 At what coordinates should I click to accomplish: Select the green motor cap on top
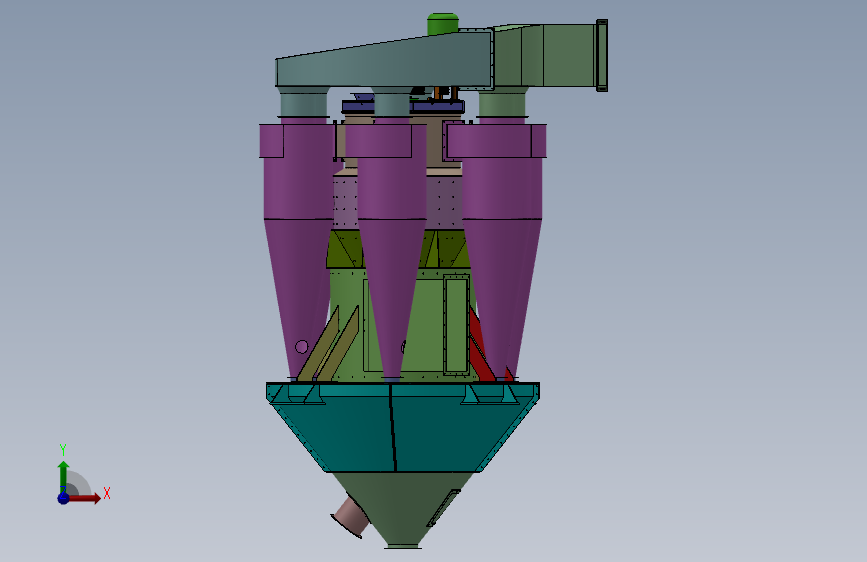pyautogui.click(x=443, y=23)
